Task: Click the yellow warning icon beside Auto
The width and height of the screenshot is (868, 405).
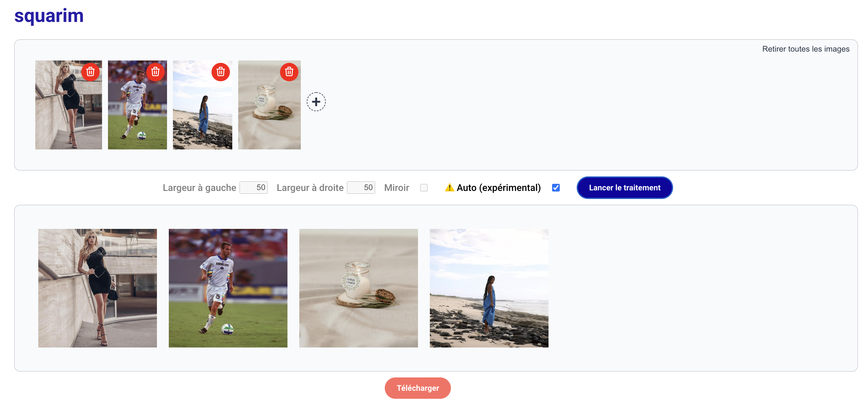Action: point(449,187)
